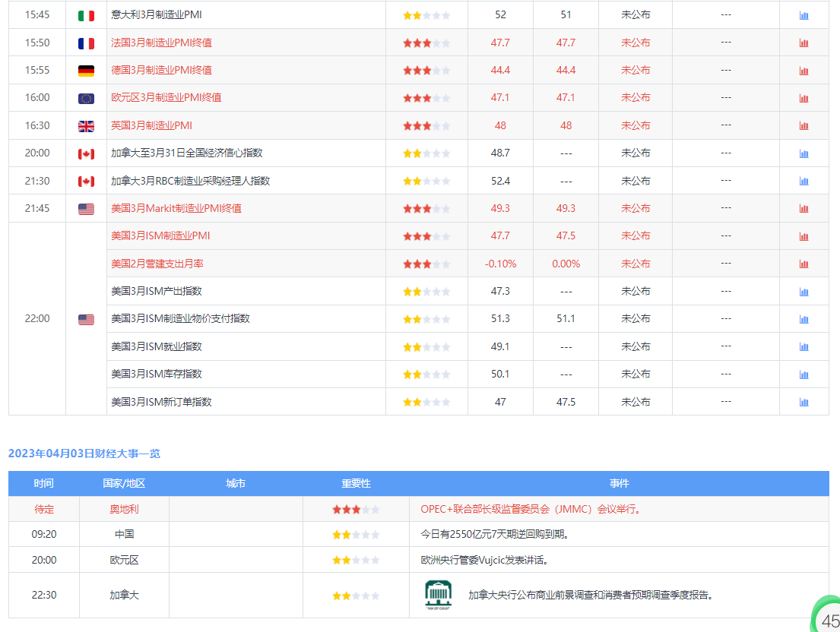Select 美国3月ISM新订单指数 text

click(x=161, y=401)
